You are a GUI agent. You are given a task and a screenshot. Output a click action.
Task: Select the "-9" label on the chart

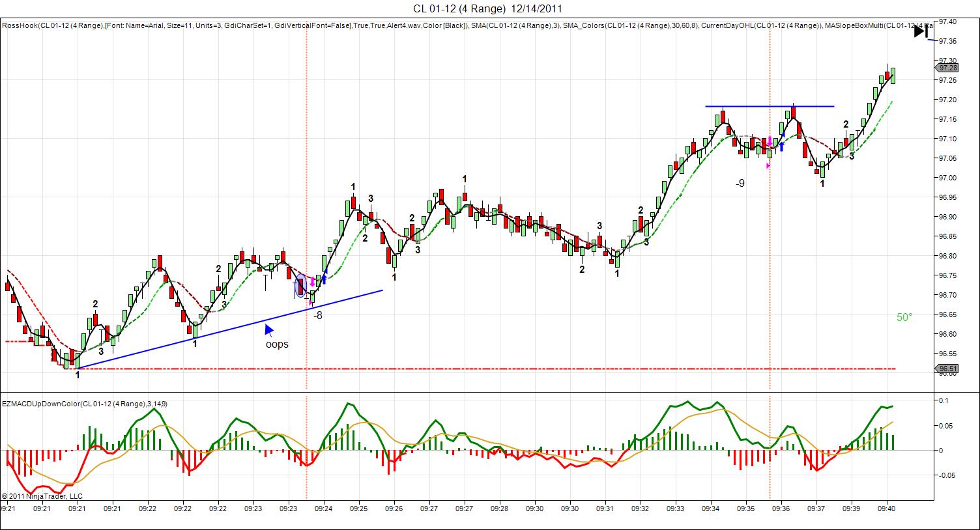point(740,184)
